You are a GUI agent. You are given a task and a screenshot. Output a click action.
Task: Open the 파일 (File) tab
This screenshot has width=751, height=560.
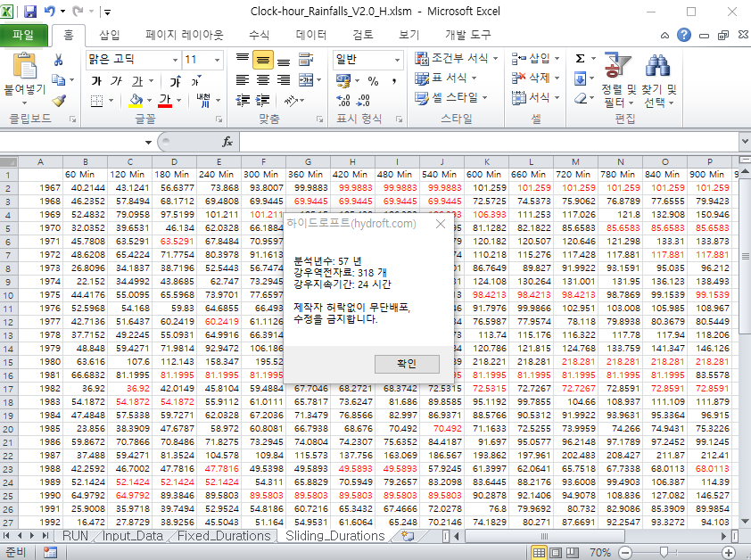[23, 36]
